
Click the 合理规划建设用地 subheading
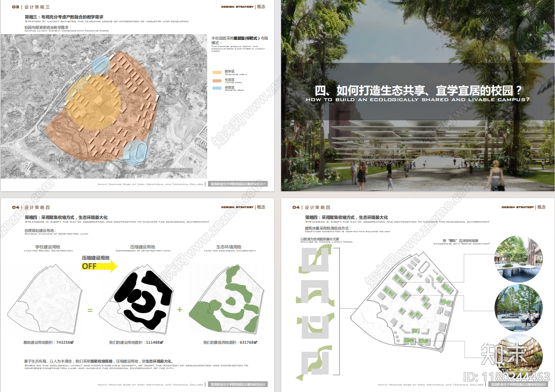40,231
